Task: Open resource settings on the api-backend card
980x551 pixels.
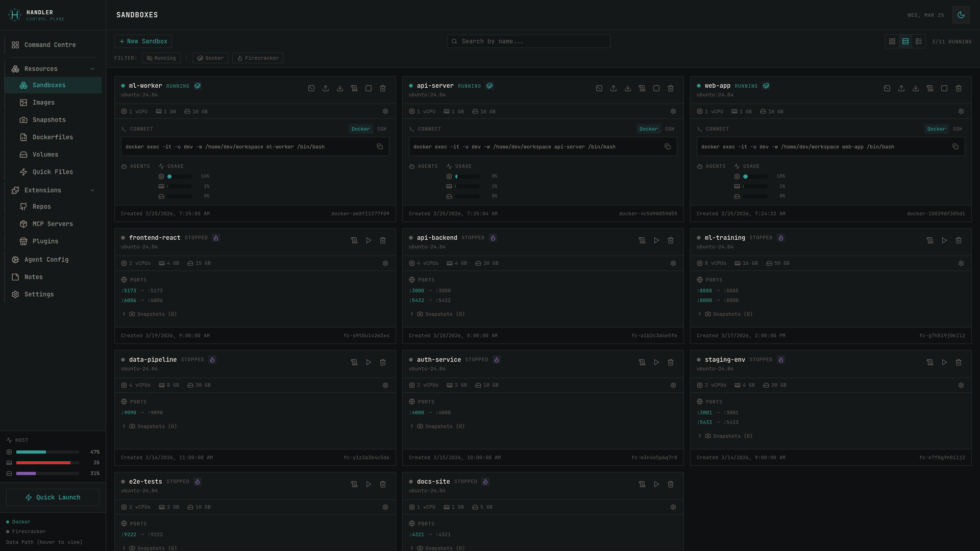Action: click(673, 263)
